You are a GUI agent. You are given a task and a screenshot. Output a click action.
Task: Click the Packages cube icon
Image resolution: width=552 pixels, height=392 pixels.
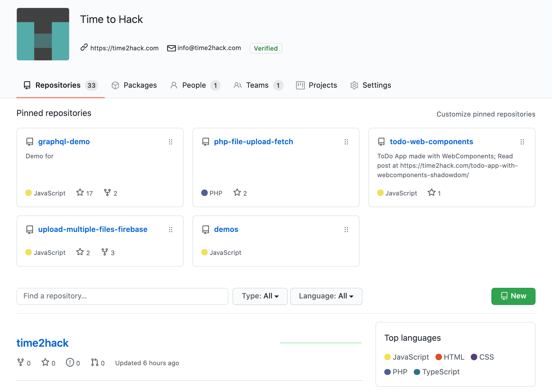pyautogui.click(x=115, y=85)
